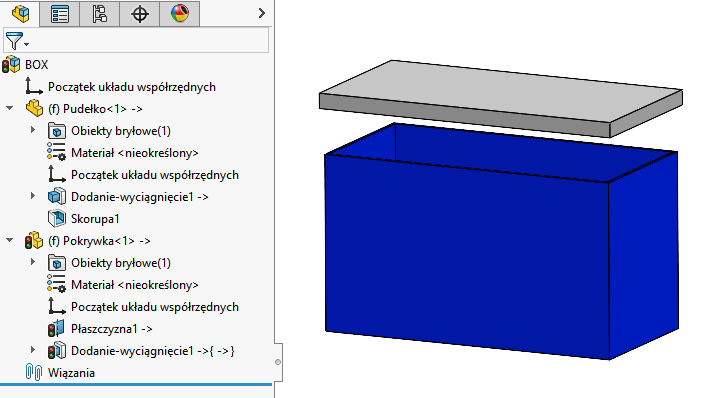Click the Płaszczyzna1 plane icon

[x=57, y=328]
